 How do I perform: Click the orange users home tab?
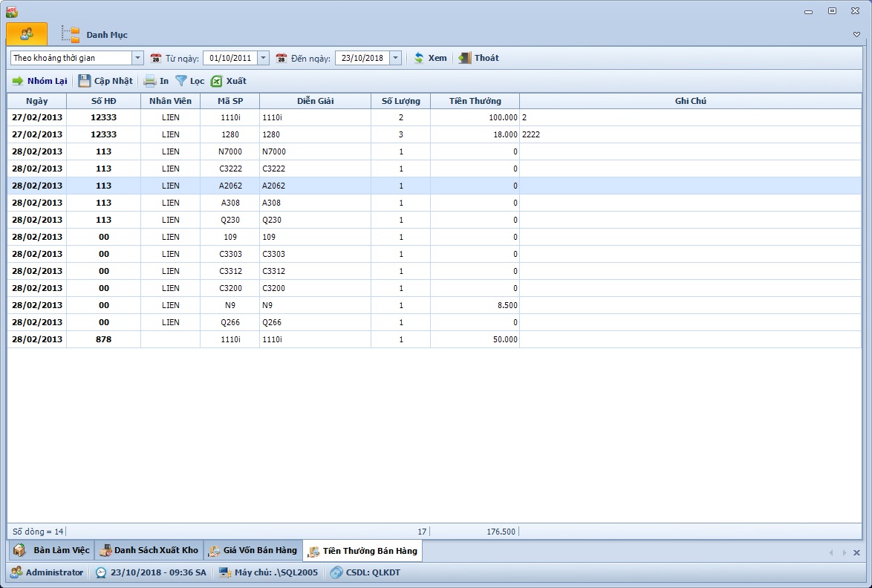(x=27, y=34)
